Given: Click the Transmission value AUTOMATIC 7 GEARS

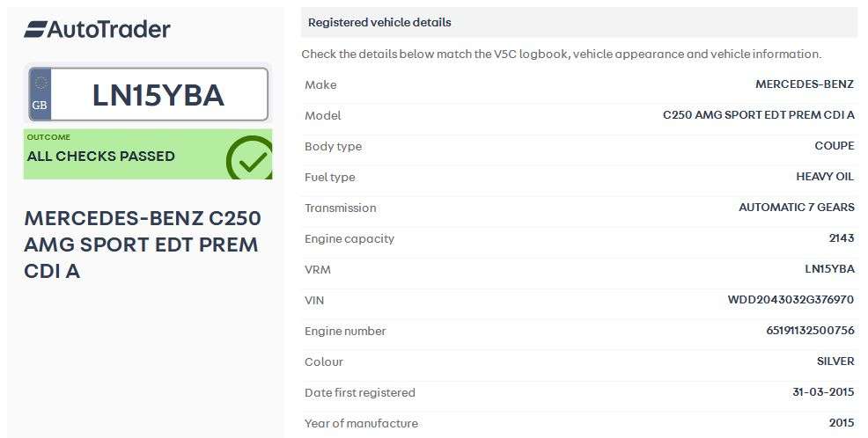Looking at the screenshot, I should coord(796,208).
